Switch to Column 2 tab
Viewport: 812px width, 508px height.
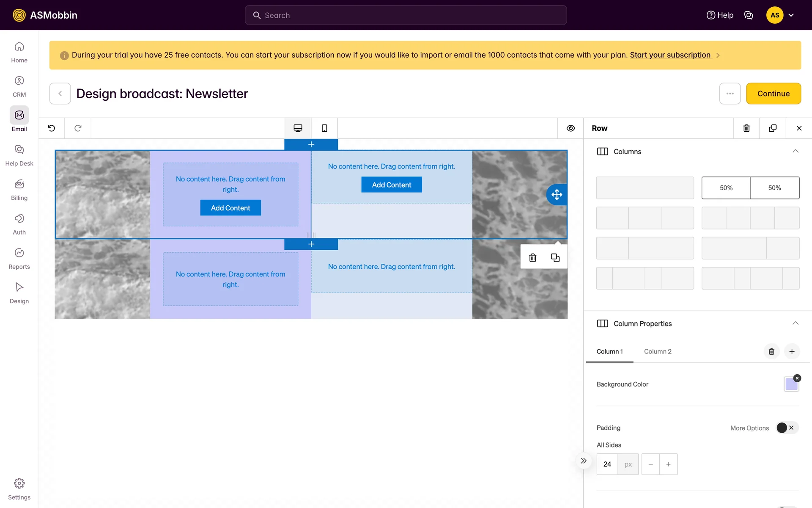pyautogui.click(x=658, y=351)
